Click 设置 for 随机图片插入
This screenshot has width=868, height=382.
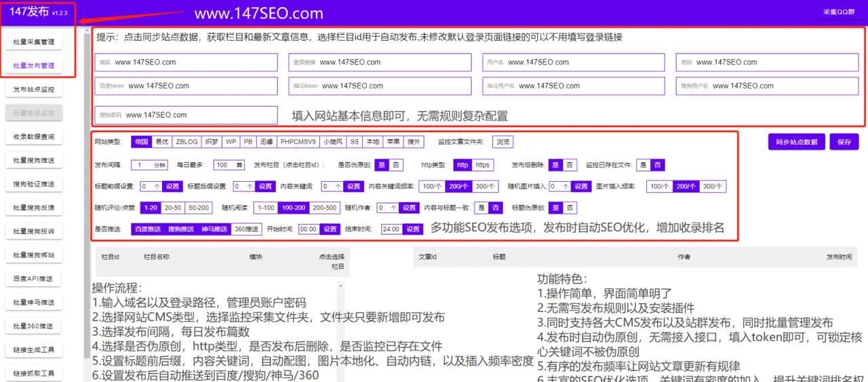[x=581, y=187]
